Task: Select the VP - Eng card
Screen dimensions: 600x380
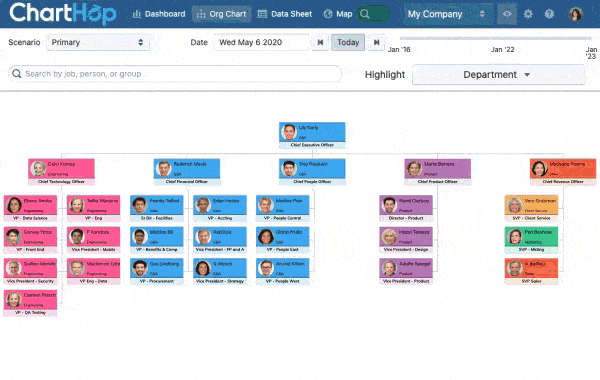Action: (93, 208)
